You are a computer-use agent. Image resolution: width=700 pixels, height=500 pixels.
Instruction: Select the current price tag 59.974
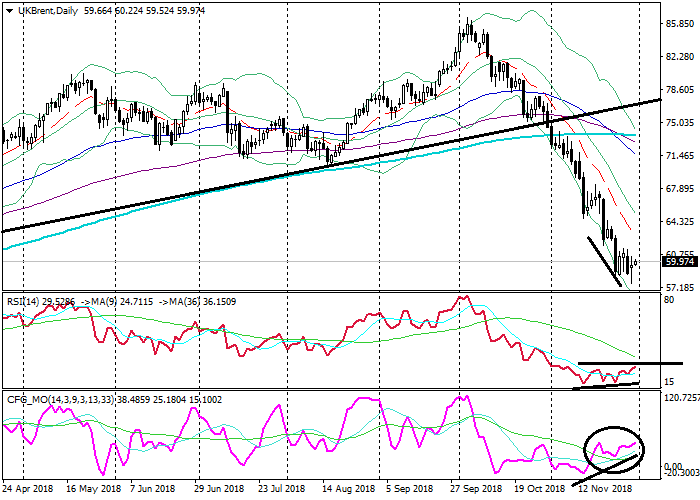[x=679, y=262]
